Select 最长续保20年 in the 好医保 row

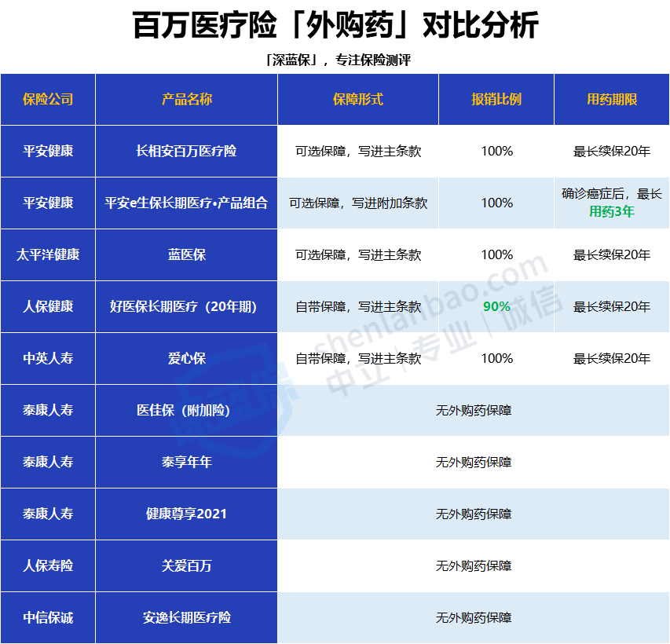click(612, 306)
